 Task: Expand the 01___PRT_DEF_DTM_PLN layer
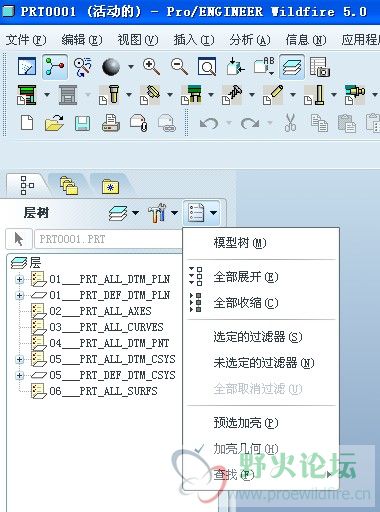(x=19, y=295)
